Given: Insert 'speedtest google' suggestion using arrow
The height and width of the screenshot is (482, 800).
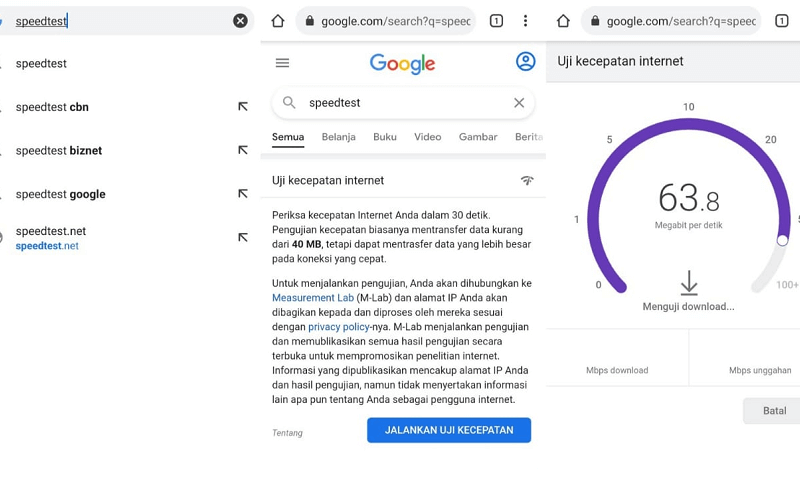Looking at the screenshot, I should (243, 194).
